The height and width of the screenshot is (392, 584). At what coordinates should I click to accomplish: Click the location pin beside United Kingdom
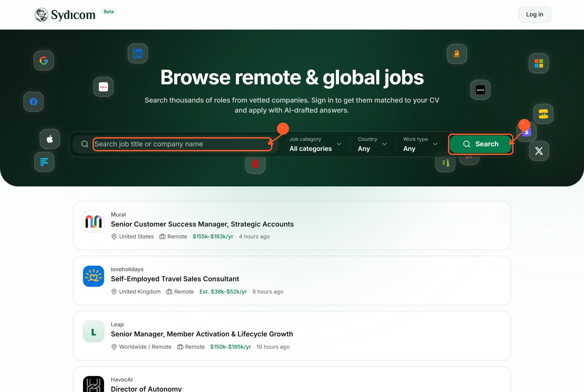[114, 292]
